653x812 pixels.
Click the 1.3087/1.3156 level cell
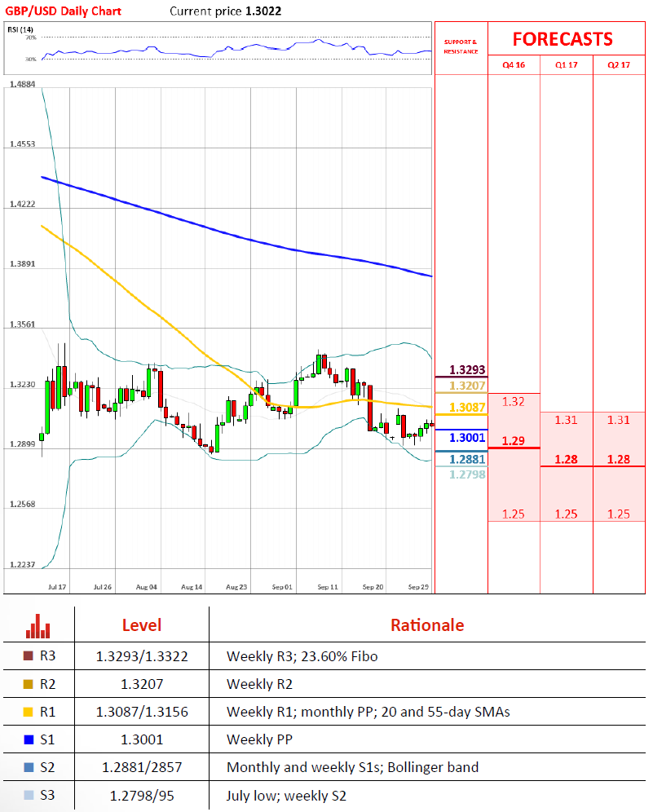[142, 712]
